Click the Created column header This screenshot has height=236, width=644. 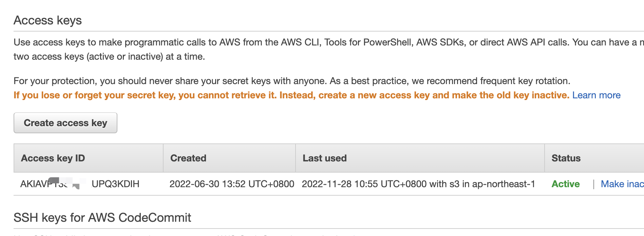(x=188, y=158)
